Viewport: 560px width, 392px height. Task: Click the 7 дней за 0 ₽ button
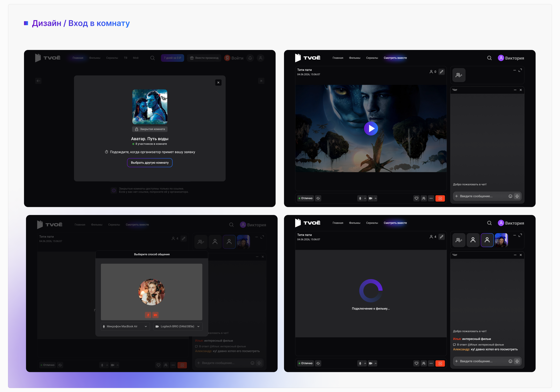(172, 58)
